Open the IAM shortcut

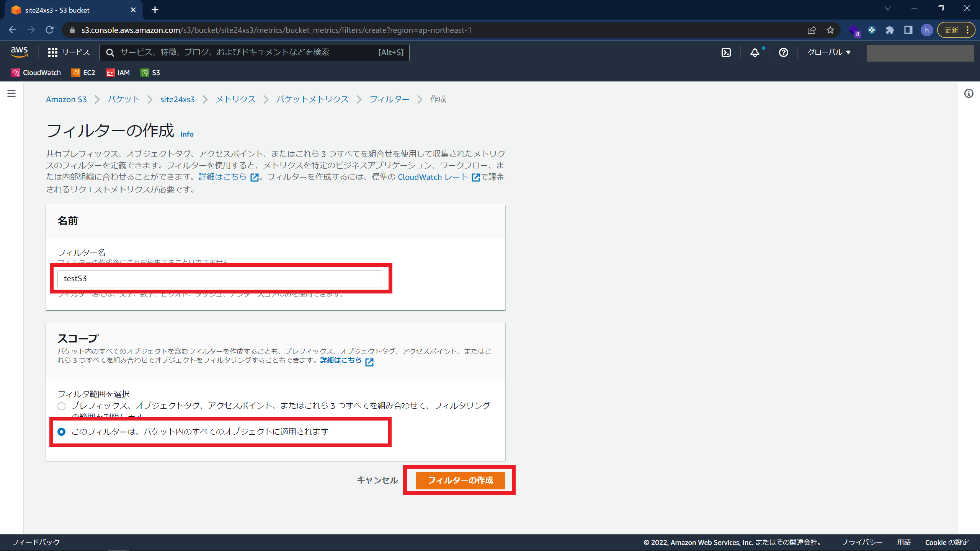118,73
